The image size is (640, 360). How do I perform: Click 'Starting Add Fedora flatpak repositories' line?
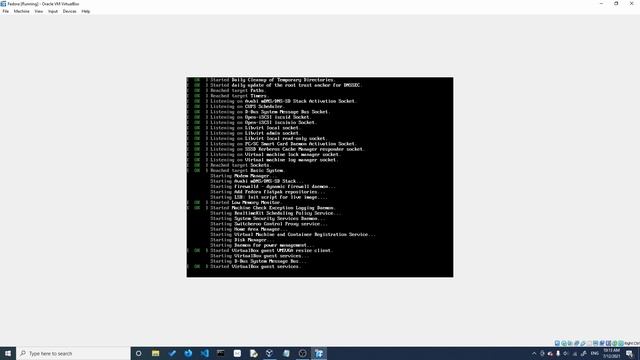point(268,192)
